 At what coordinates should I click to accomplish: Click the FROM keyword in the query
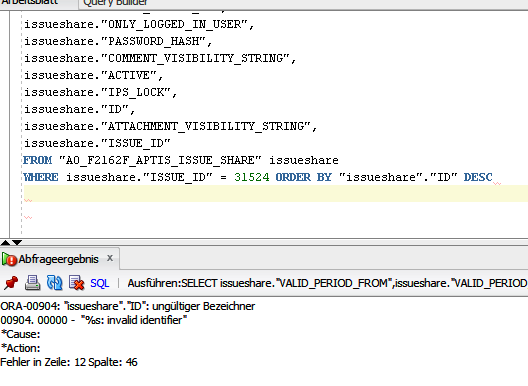(37, 160)
